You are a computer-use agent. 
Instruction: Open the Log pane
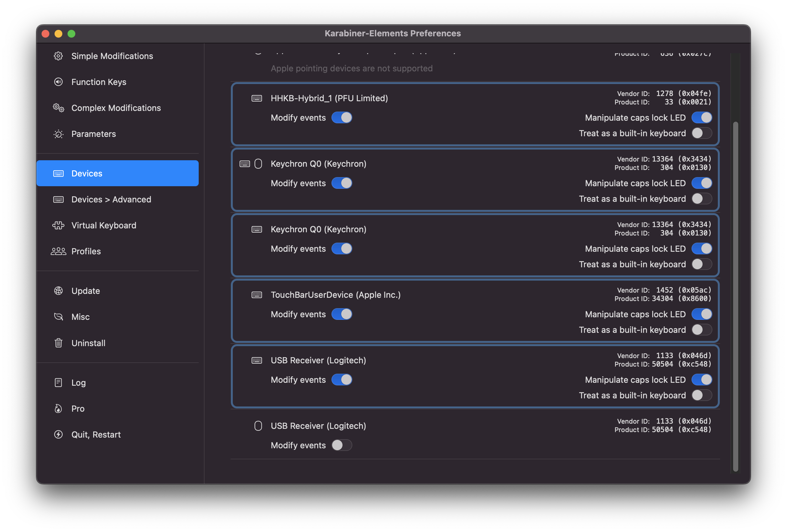[79, 383]
